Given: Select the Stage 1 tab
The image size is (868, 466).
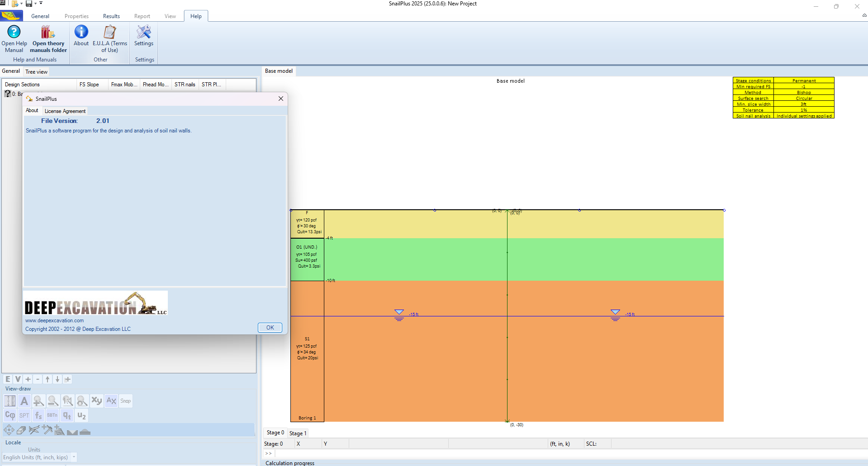Looking at the screenshot, I should [298, 433].
